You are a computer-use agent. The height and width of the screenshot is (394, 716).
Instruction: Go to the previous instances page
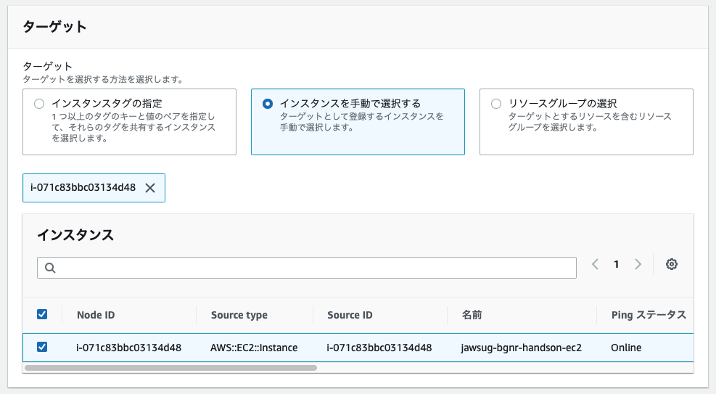point(595,264)
